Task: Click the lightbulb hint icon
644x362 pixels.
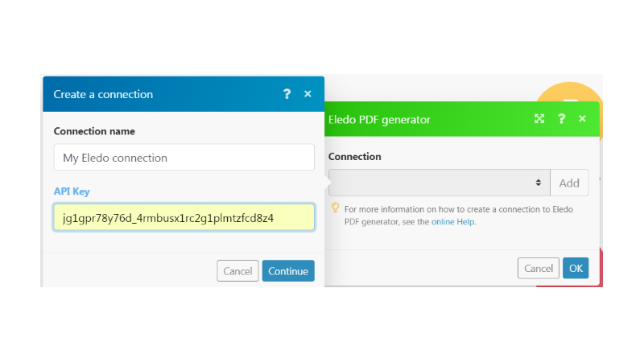Action: pyautogui.click(x=336, y=208)
